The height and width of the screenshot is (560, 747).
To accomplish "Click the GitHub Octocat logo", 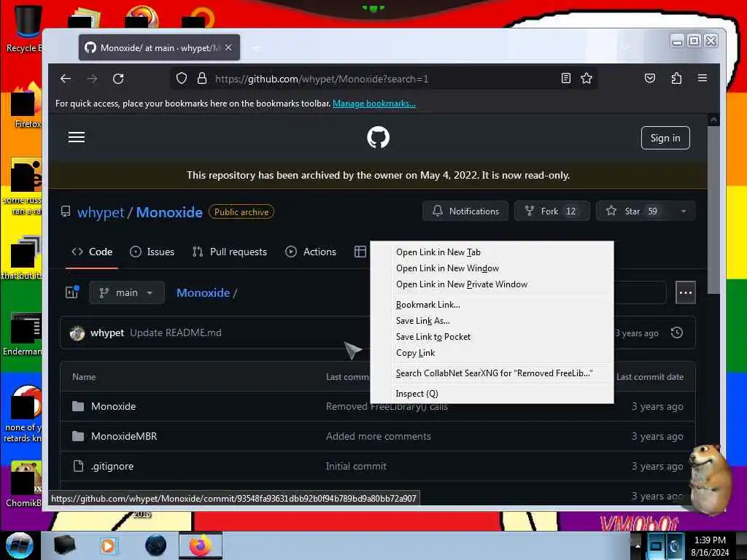I will pyautogui.click(x=379, y=138).
